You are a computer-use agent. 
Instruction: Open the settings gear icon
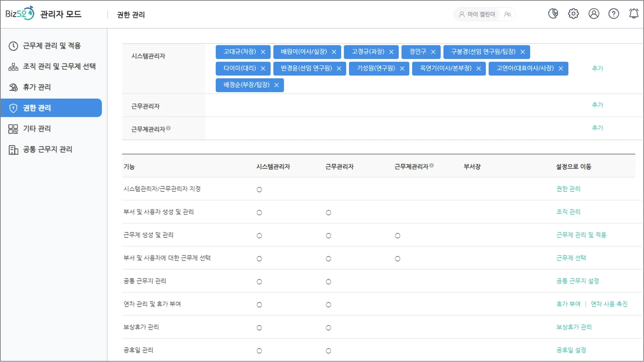pyautogui.click(x=573, y=14)
